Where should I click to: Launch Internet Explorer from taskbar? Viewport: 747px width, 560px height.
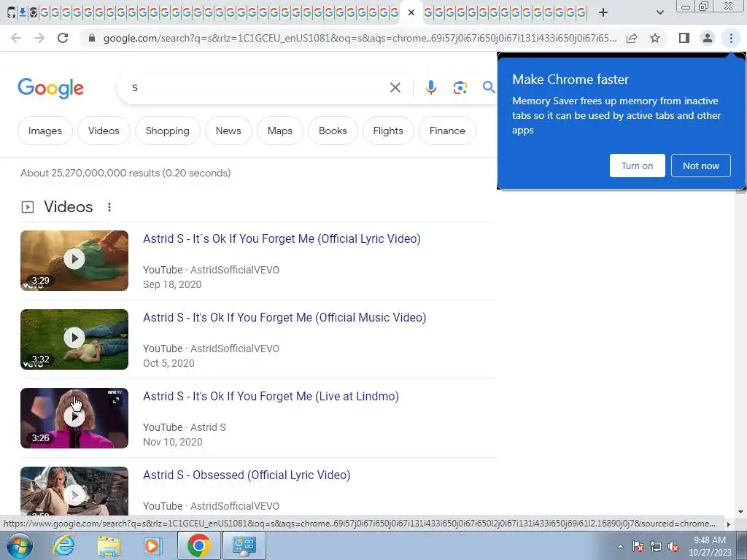(63, 545)
